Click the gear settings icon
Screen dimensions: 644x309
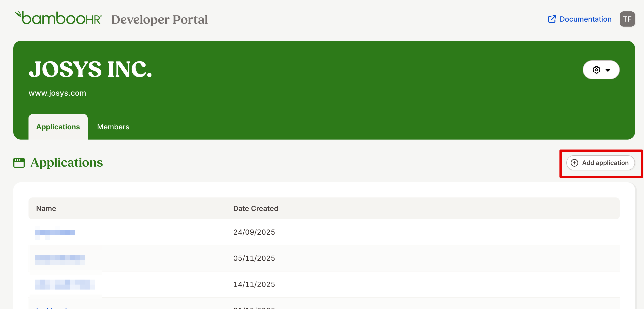(596, 70)
